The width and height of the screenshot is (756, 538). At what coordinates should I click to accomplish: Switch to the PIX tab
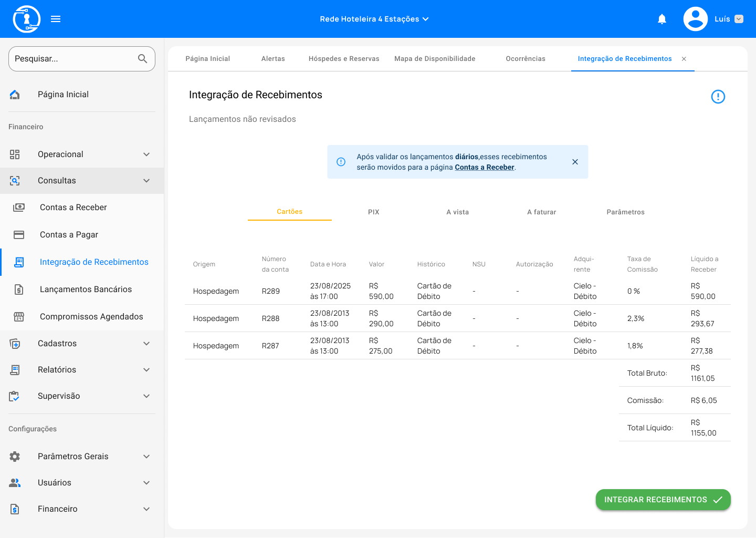(x=373, y=212)
